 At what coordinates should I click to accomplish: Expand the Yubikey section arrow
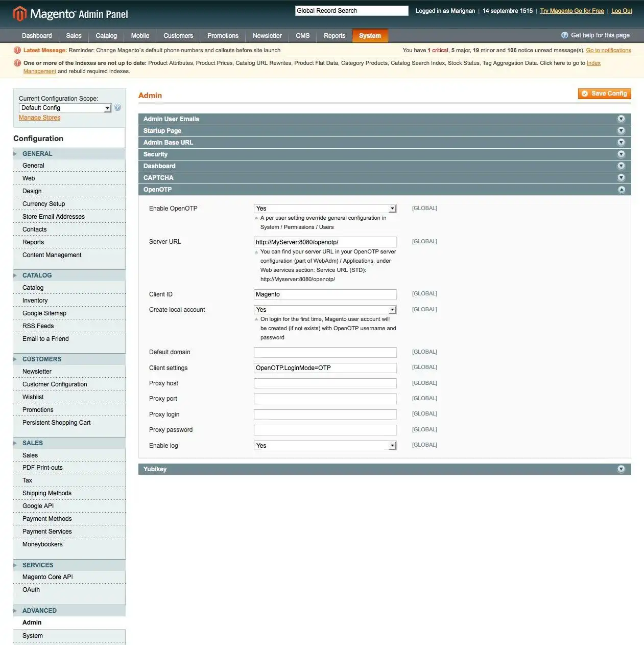(621, 469)
